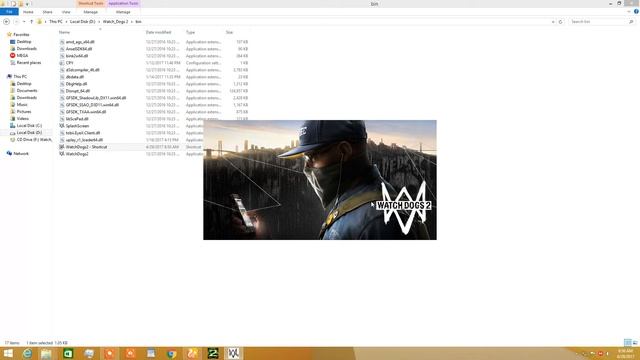Open Quick Access Toolbar customize dropdown
The width and height of the screenshot is (640, 360).
tap(27, 4)
